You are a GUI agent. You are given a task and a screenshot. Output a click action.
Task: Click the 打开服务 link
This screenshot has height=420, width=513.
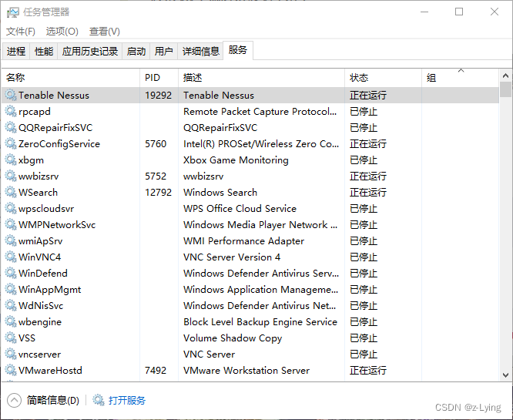[127, 400]
